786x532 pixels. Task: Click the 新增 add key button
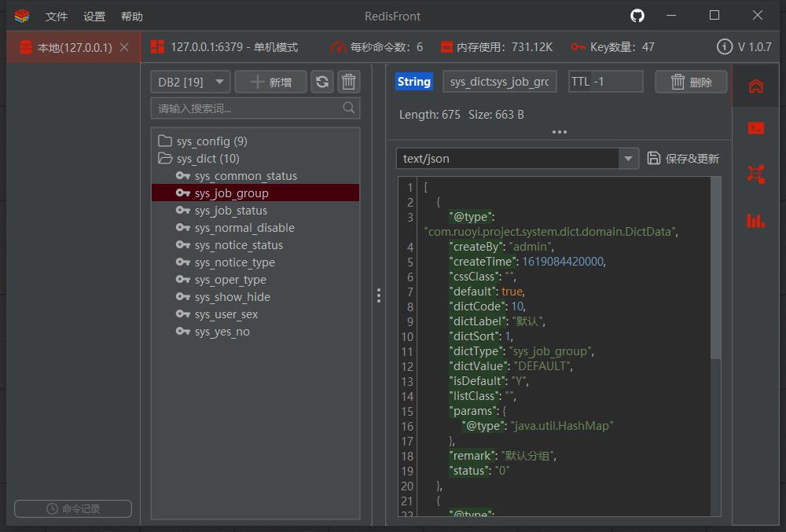pos(270,82)
